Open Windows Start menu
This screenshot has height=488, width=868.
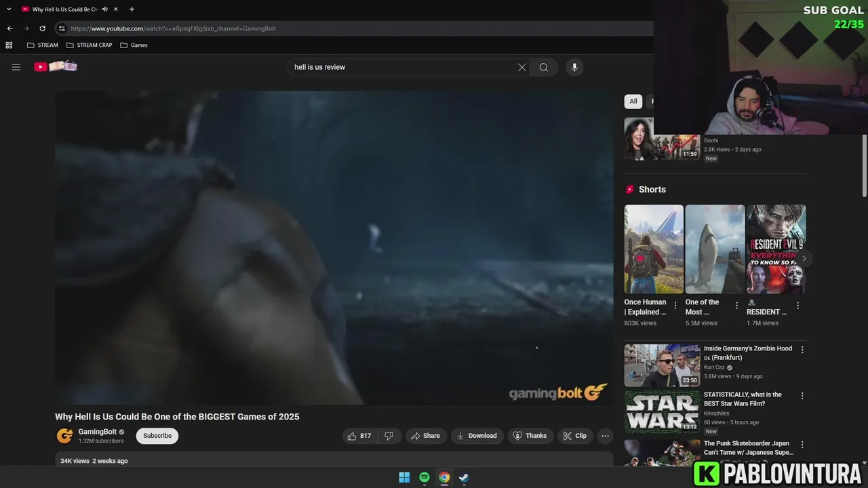(404, 477)
